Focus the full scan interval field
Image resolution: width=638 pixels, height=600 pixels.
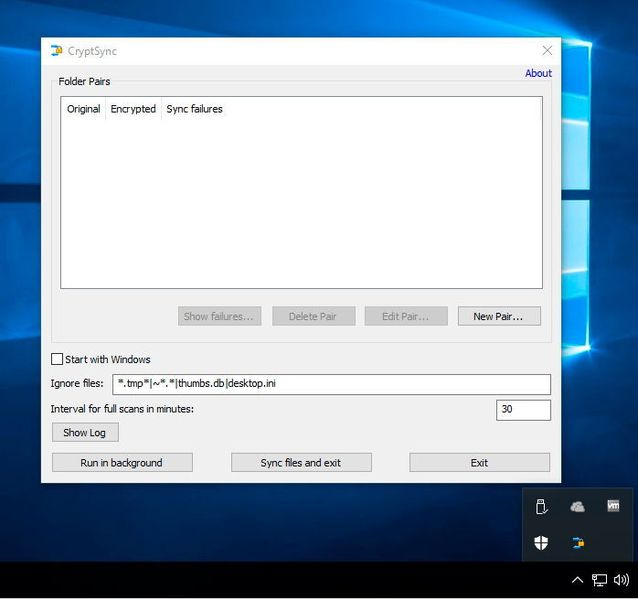click(523, 410)
